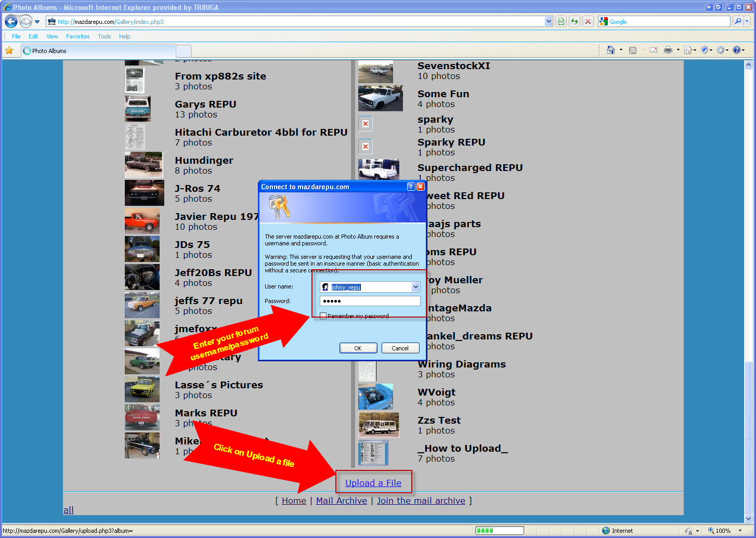Select the Photo Albums tab
The height and width of the screenshot is (538, 756).
[x=98, y=51]
